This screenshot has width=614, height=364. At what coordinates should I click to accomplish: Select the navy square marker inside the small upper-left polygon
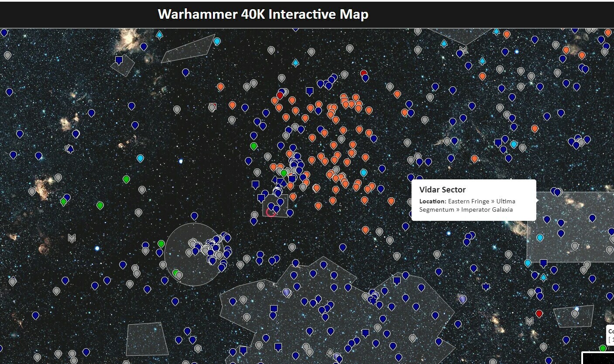[119, 60]
